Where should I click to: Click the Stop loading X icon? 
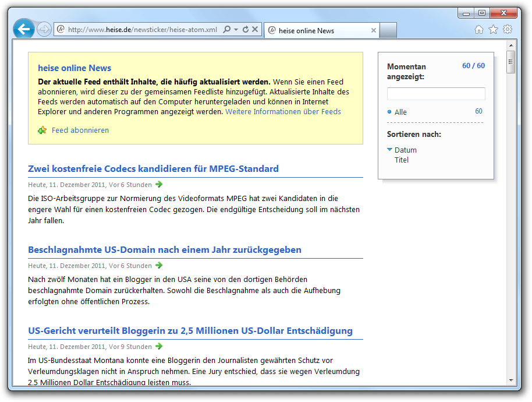click(x=255, y=30)
